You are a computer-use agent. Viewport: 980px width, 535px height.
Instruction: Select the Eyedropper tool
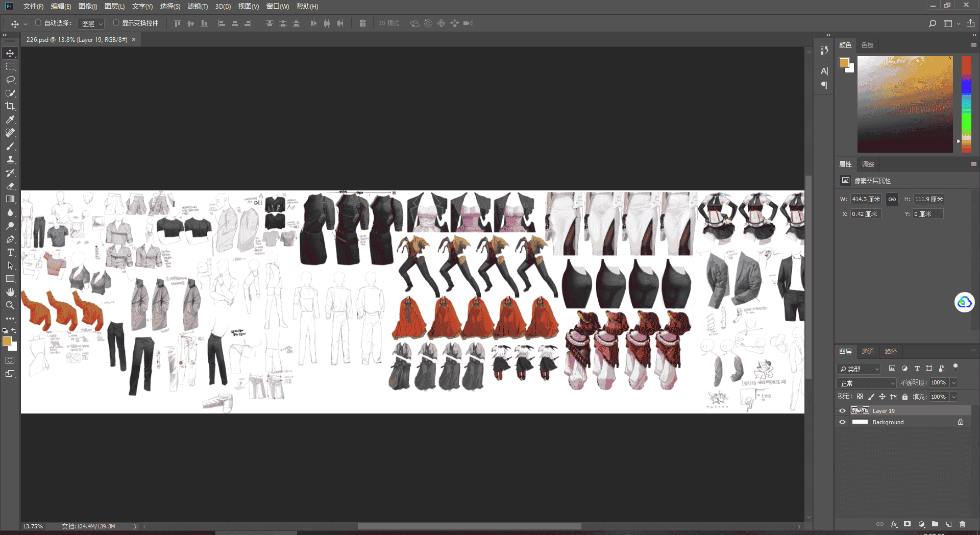(x=10, y=119)
